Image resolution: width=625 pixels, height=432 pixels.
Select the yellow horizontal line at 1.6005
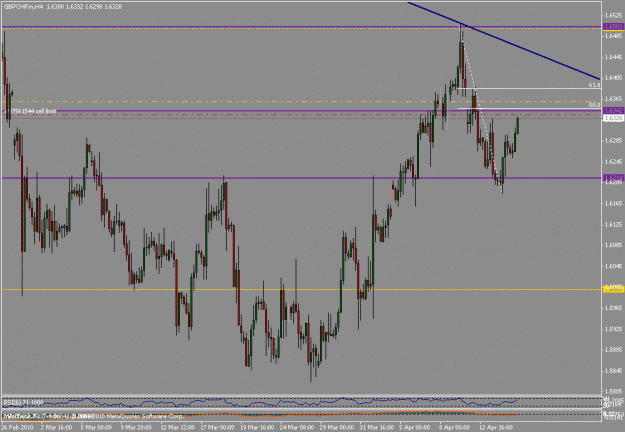tap(301, 290)
